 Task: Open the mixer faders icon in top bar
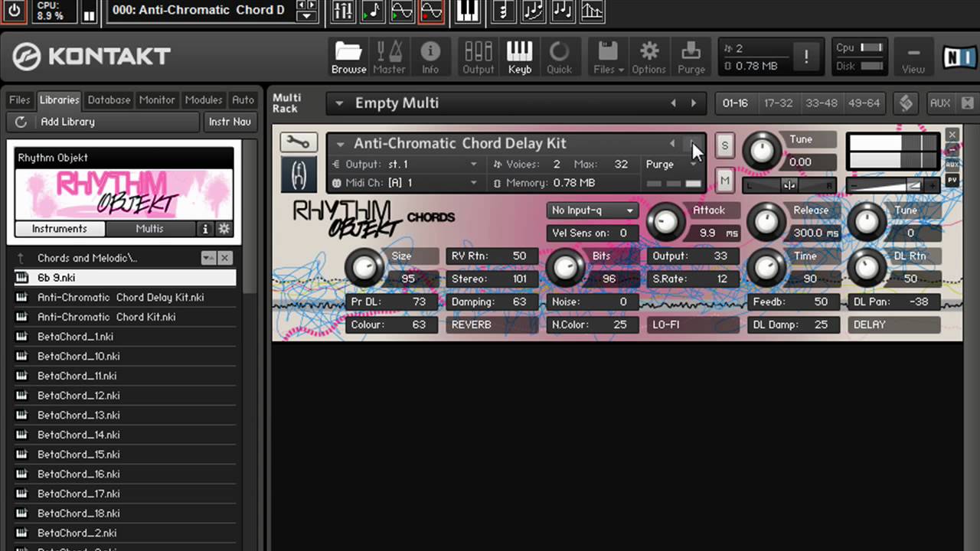(x=344, y=11)
